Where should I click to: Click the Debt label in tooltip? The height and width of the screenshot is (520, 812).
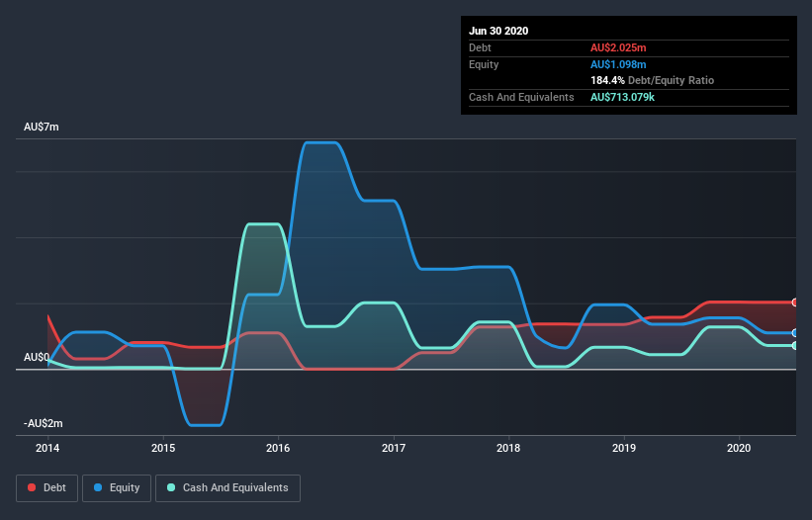coord(480,48)
